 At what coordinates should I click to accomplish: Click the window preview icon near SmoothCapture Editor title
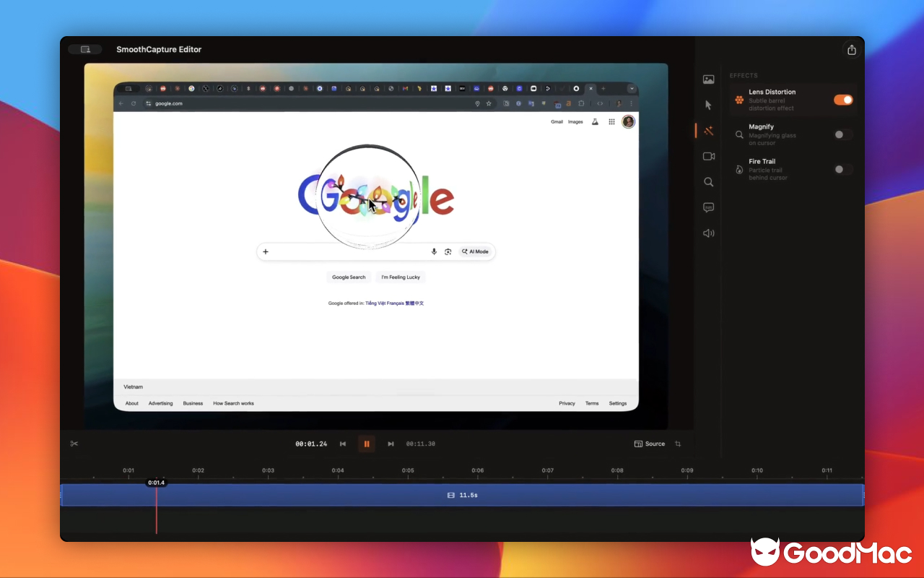pos(84,49)
